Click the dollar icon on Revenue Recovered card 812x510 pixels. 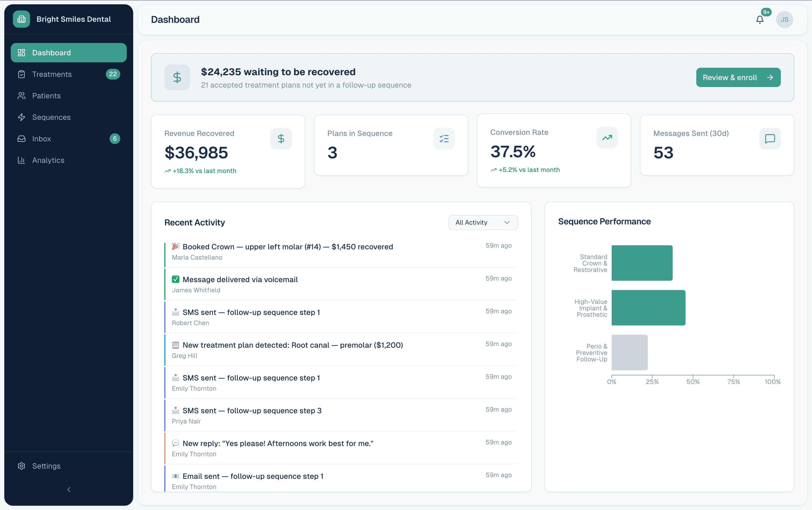[281, 138]
